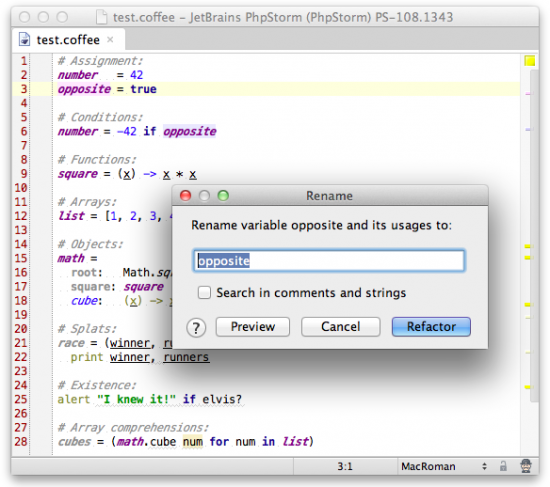Click the Preview button
Viewport: 550px width, 487px height.
pos(253,327)
